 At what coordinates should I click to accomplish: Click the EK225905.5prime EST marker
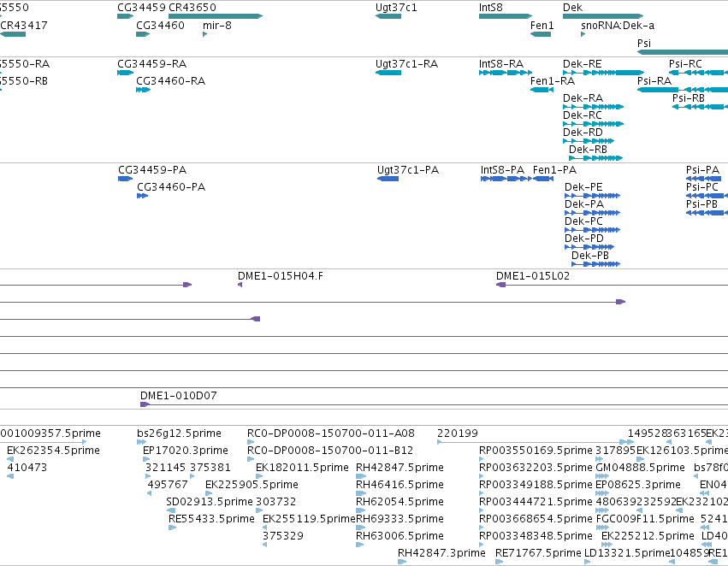coord(209,493)
